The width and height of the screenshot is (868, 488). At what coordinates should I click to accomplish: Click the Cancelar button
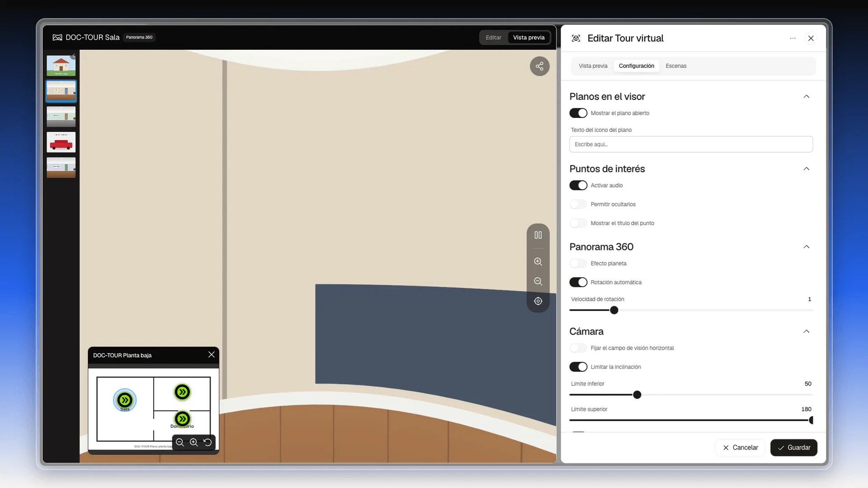(x=740, y=448)
